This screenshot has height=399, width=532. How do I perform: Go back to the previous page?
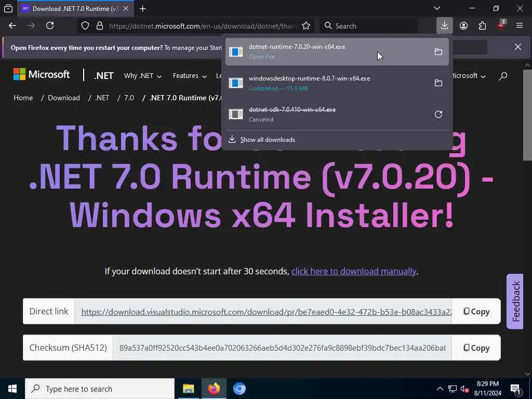click(12, 26)
